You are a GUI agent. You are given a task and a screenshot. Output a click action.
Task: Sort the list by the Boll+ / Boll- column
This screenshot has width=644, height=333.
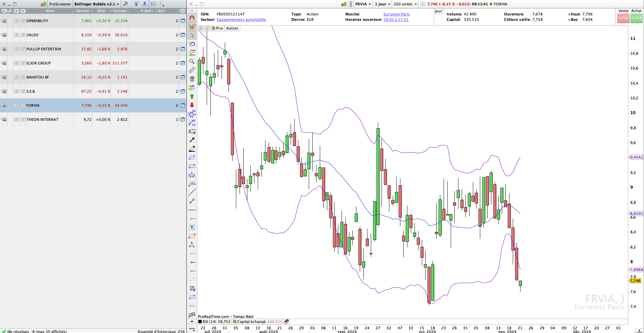155,11
